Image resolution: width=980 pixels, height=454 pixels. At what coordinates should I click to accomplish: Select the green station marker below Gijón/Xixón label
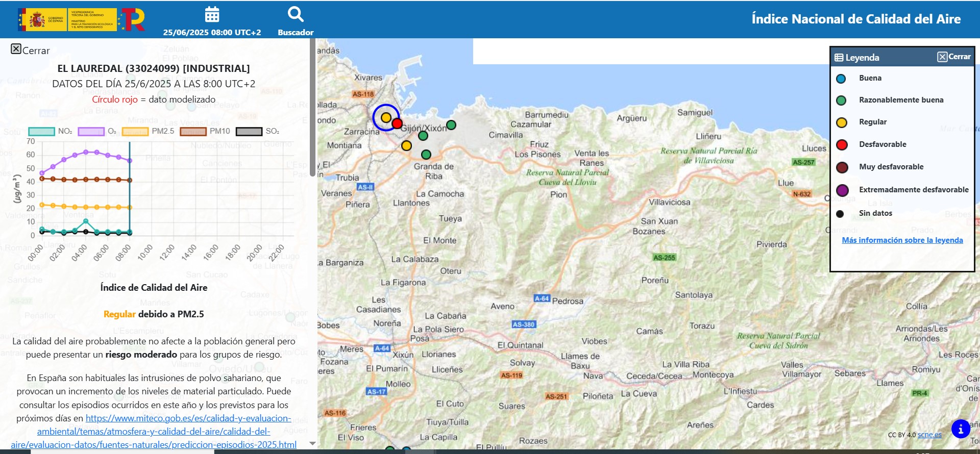tap(423, 136)
